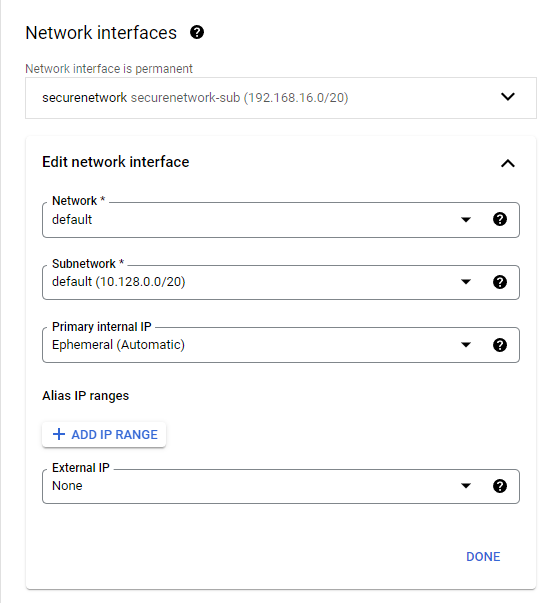Click help icon beside External IP
This screenshot has height=603, width=547.
pos(500,486)
